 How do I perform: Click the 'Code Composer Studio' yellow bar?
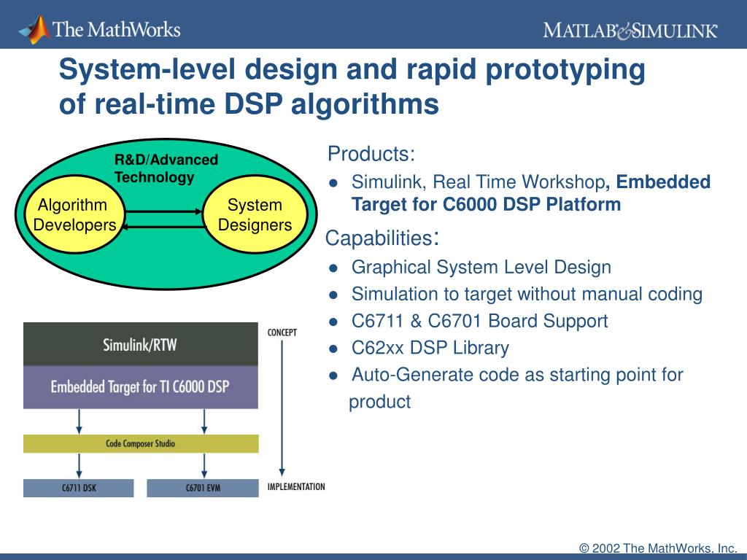tap(141, 443)
